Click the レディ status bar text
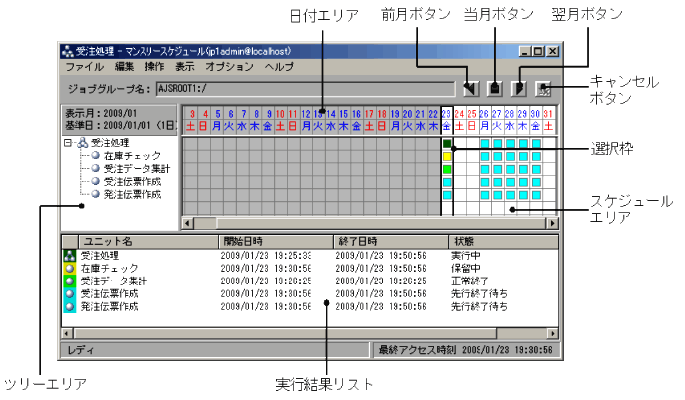 80,350
